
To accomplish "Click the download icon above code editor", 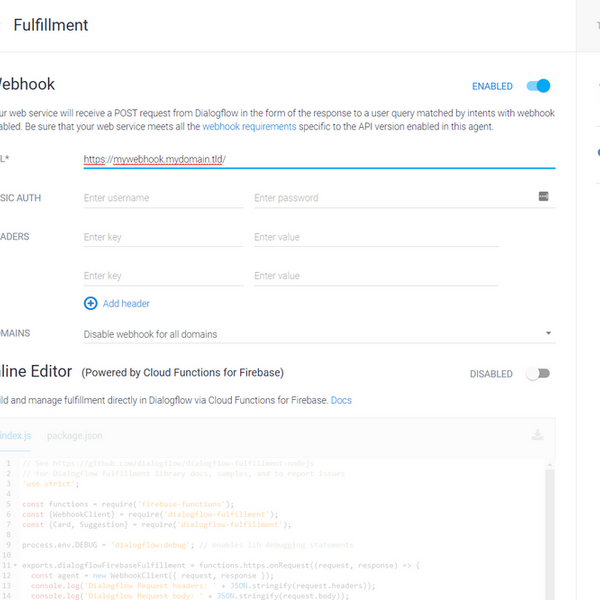I will point(537,435).
